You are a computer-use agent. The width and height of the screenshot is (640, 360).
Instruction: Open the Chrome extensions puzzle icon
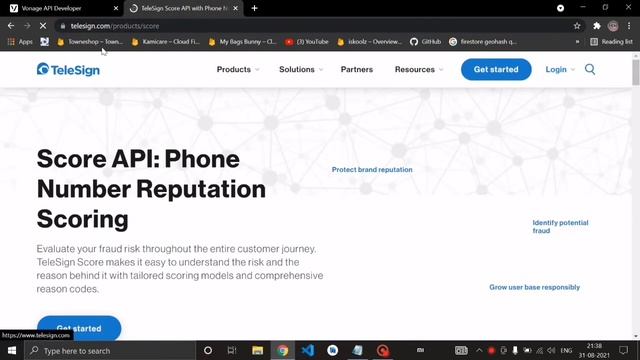597,26
